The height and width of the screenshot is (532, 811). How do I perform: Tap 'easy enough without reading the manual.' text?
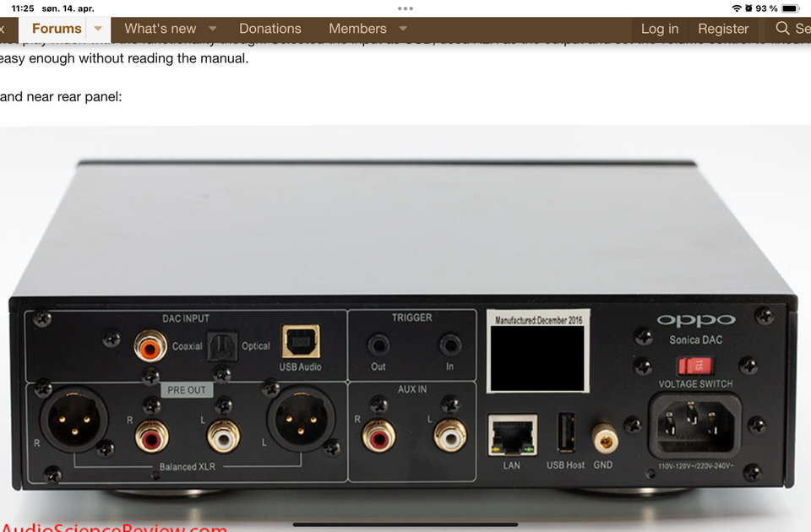click(124, 58)
